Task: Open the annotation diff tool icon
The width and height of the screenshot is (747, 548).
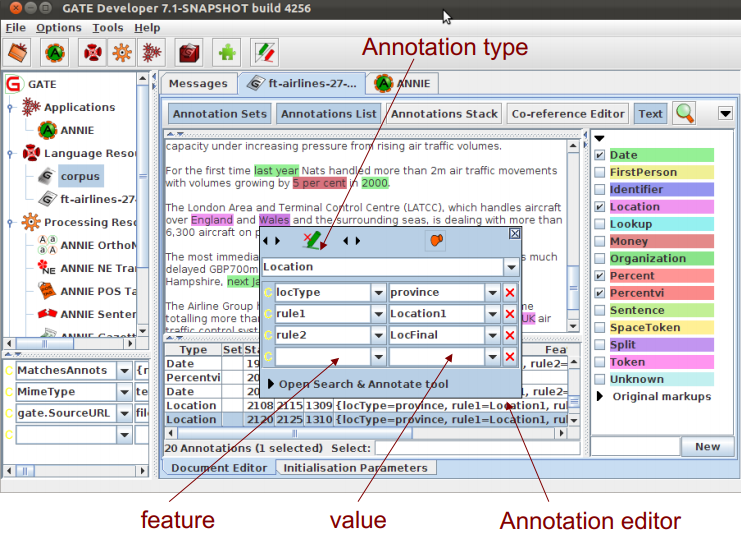Action: coord(265,52)
